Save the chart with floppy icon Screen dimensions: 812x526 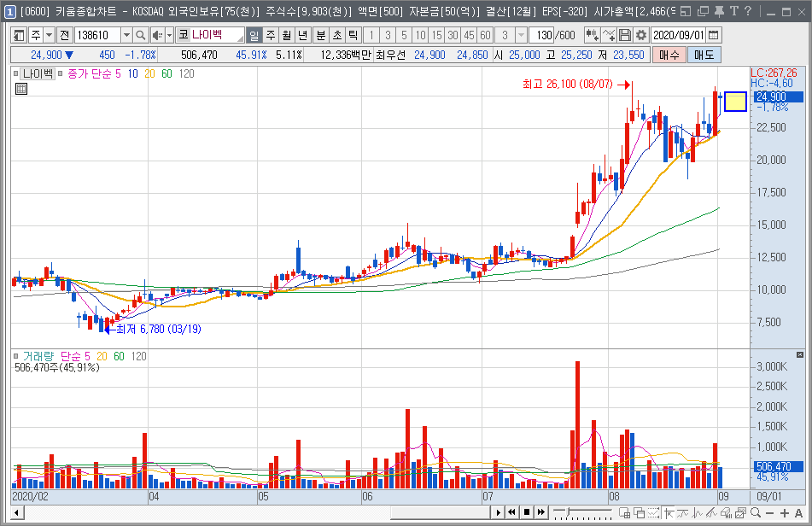pyautogui.click(x=625, y=35)
